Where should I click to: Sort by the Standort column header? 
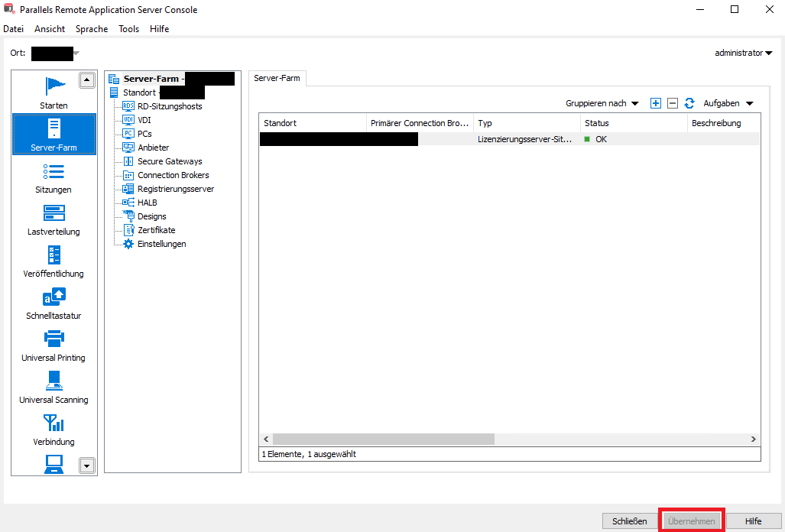313,123
